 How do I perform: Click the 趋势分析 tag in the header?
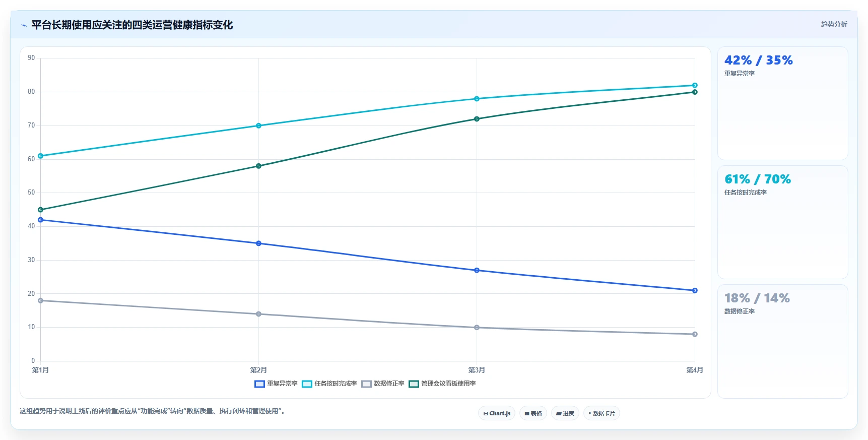click(834, 24)
